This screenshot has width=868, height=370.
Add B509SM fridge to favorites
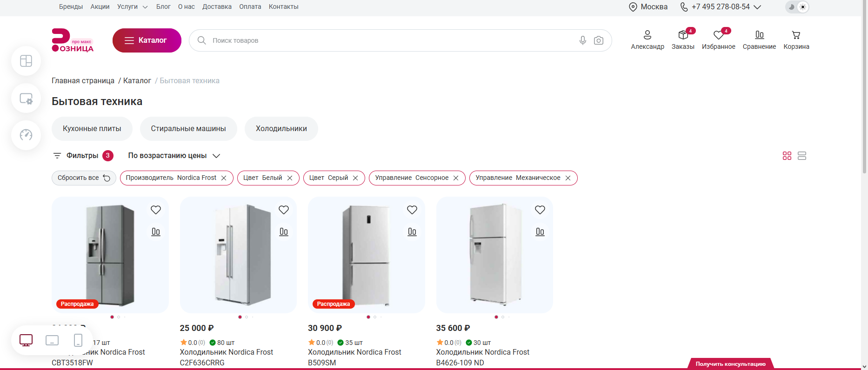tap(412, 210)
